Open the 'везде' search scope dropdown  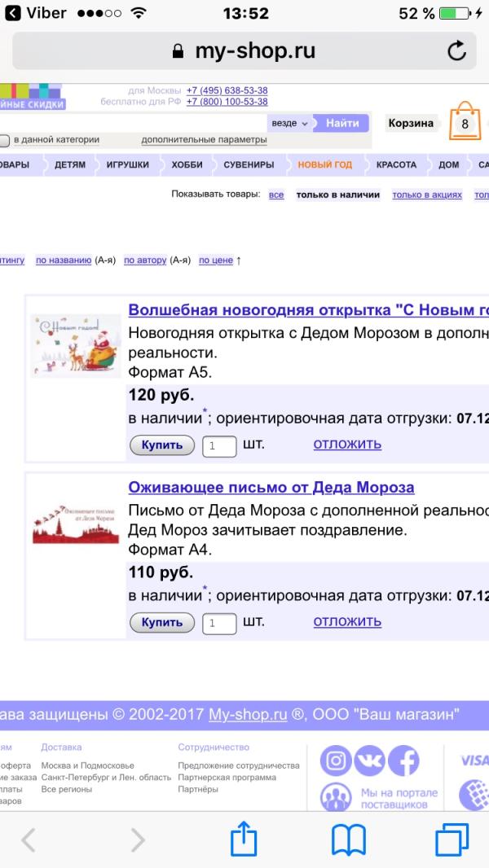(289, 124)
